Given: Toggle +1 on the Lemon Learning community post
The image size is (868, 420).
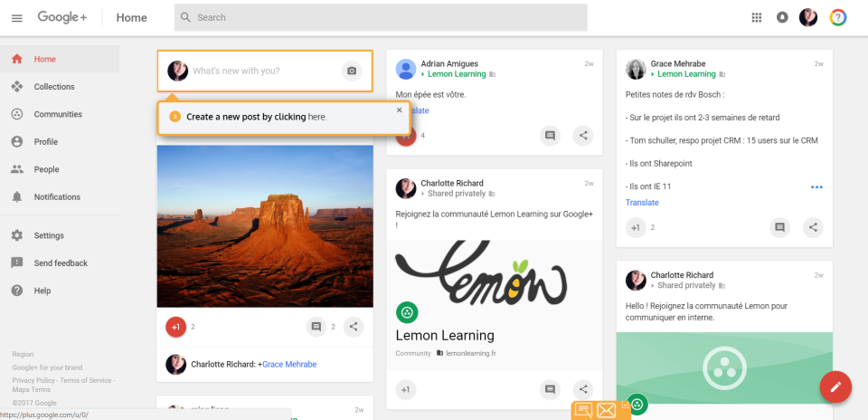Looking at the screenshot, I should (x=406, y=389).
